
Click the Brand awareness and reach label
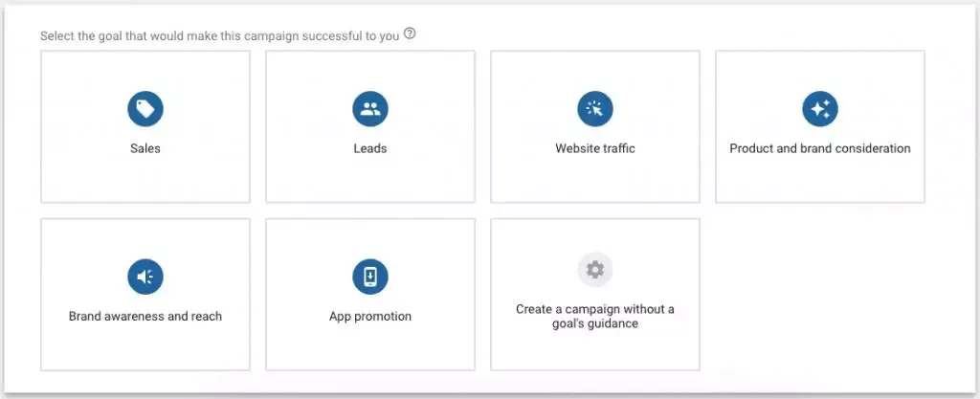(x=145, y=316)
